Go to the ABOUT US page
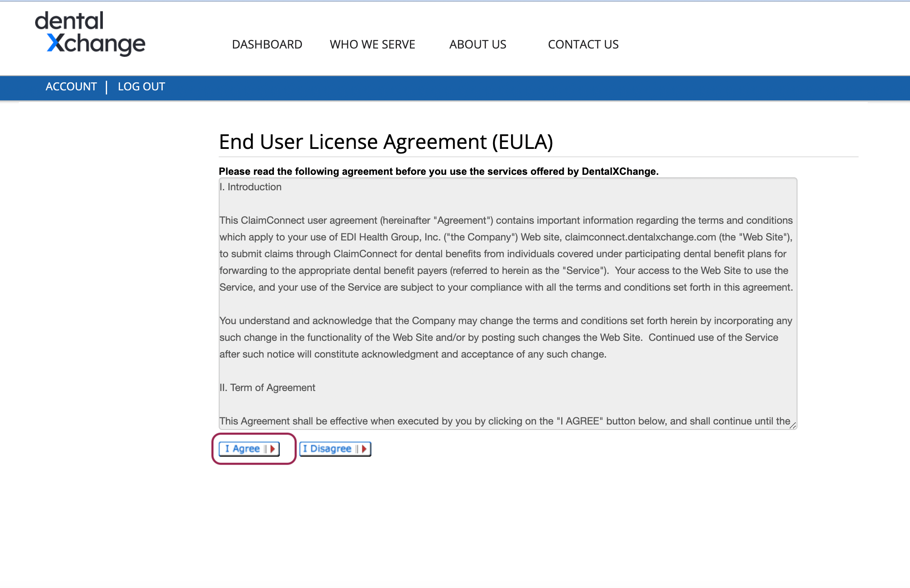This screenshot has width=910, height=588. 478,44
